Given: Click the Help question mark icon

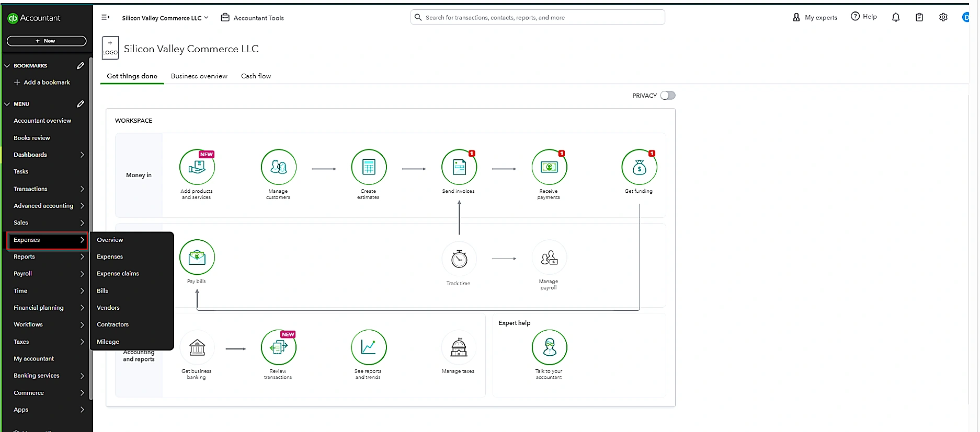Looking at the screenshot, I should [855, 16].
